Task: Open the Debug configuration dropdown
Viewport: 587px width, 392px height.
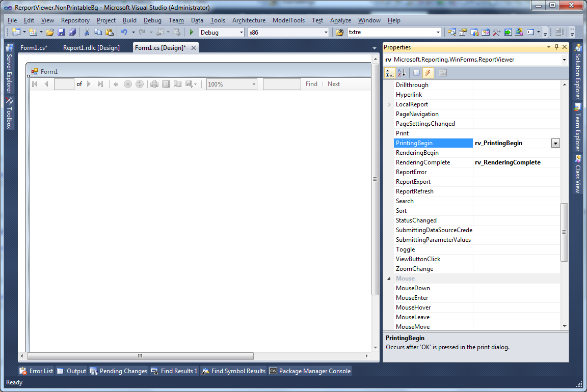Action: pyautogui.click(x=241, y=33)
